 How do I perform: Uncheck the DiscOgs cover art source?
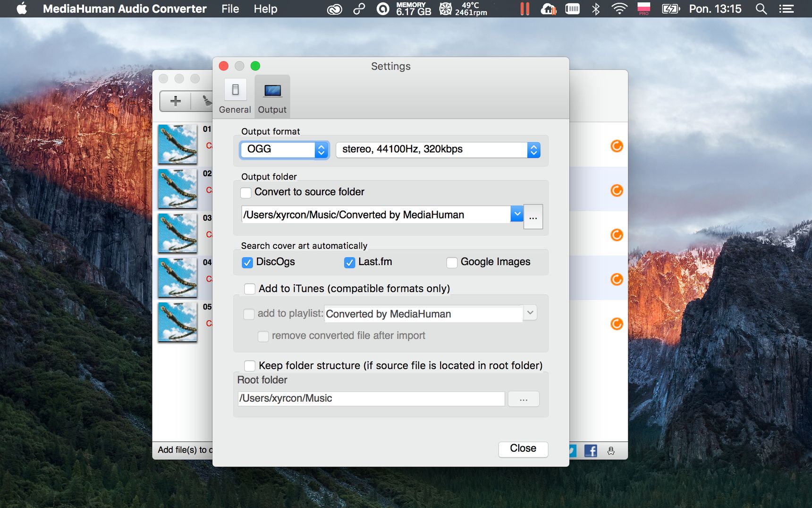tap(247, 262)
